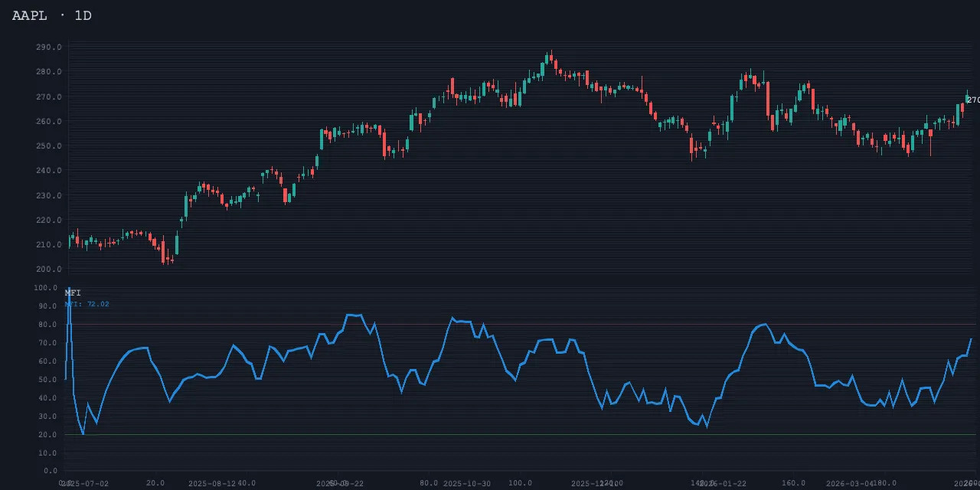Click the lowest candlestick near 202 price
This screenshot has height=490, width=980.
pos(164,256)
